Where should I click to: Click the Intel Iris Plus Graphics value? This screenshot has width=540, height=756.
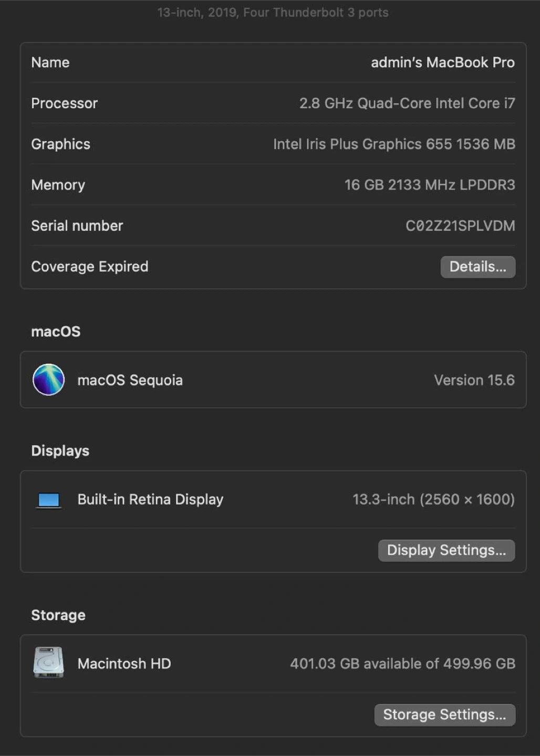pyautogui.click(x=394, y=144)
